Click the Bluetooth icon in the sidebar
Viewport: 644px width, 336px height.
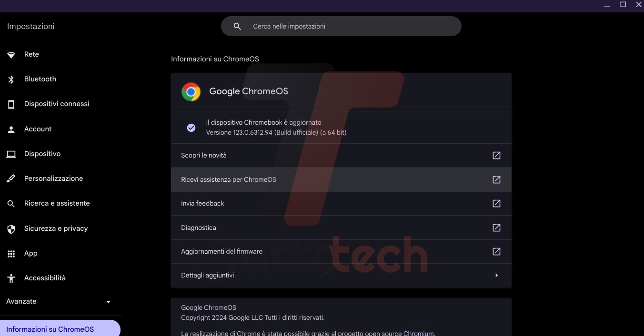(x=11, y=79)
